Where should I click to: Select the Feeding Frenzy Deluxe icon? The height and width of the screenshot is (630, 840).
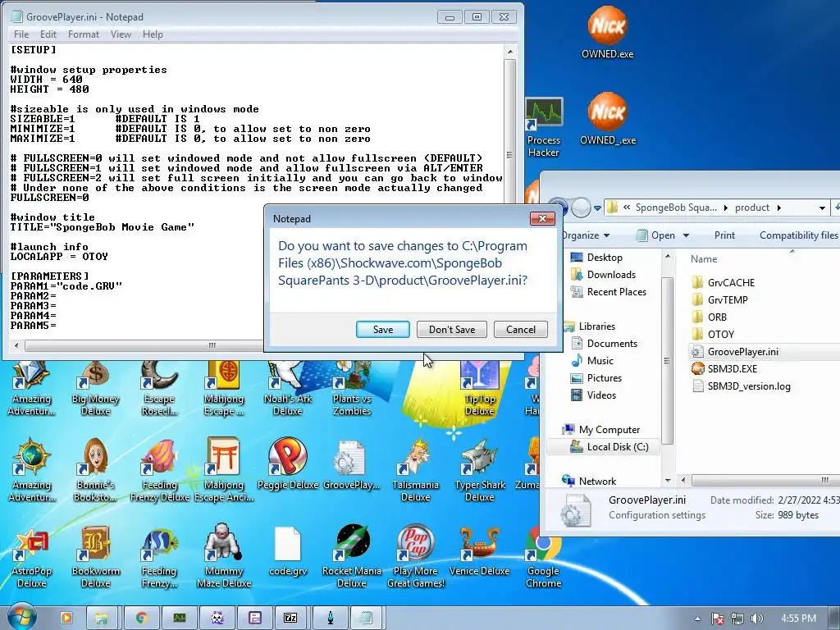pyautogui.click(x=160, y=470)
